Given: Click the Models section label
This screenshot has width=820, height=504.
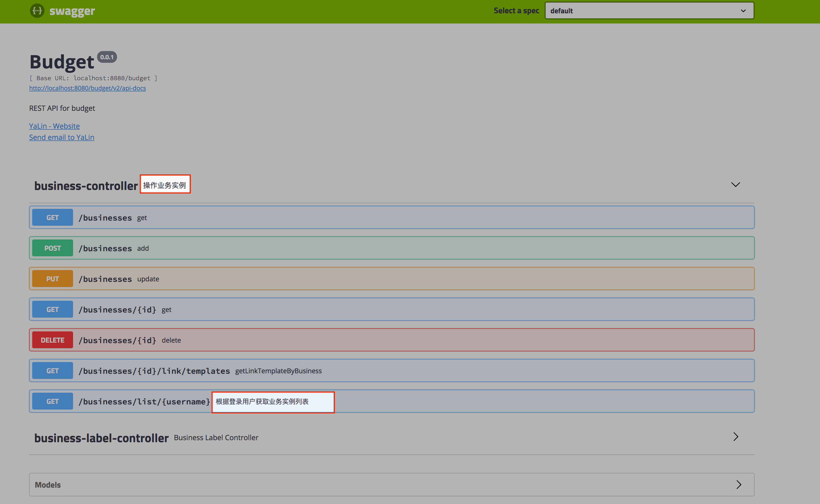Looking at the screenshot, I should 48,485.
